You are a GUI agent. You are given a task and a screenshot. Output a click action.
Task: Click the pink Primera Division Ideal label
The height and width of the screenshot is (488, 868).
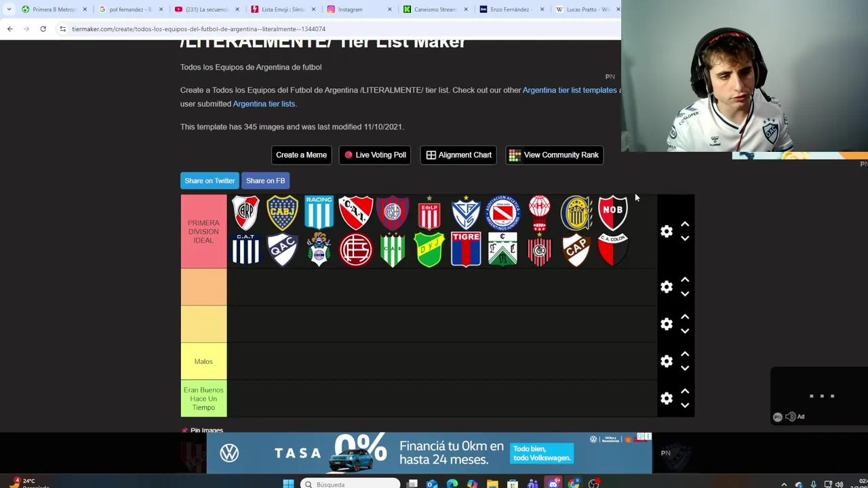pyautogui.click(x=203, y=232)
